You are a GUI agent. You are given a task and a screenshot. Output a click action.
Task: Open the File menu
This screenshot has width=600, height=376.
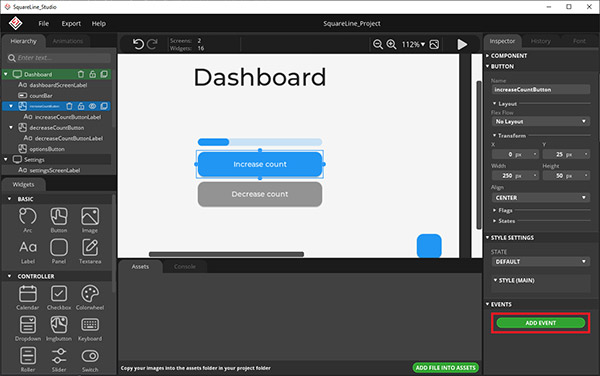click(x=44, y=23)
